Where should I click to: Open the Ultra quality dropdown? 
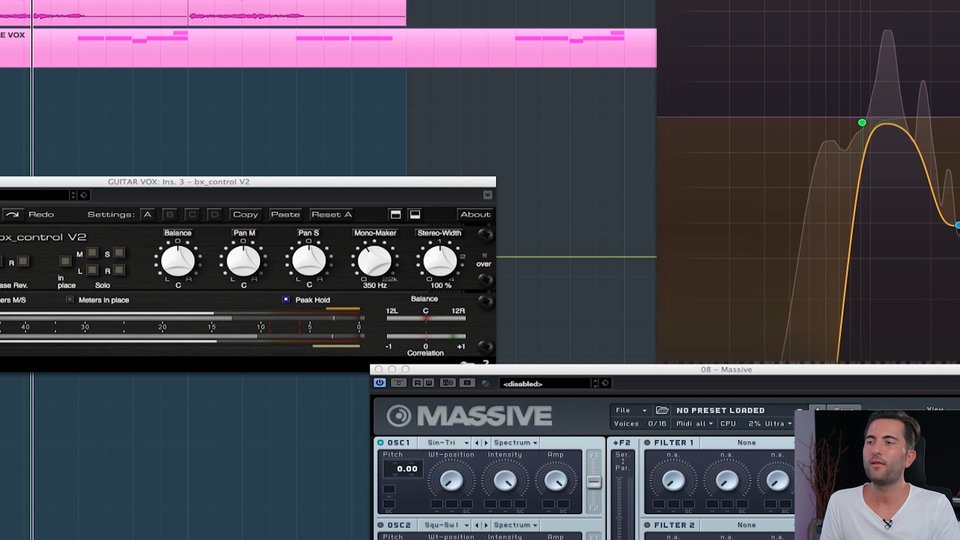778,424
